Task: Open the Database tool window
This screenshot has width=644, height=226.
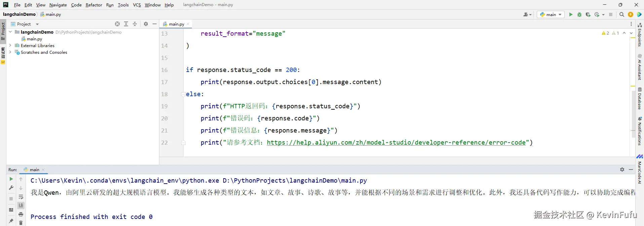Action: 640,99
